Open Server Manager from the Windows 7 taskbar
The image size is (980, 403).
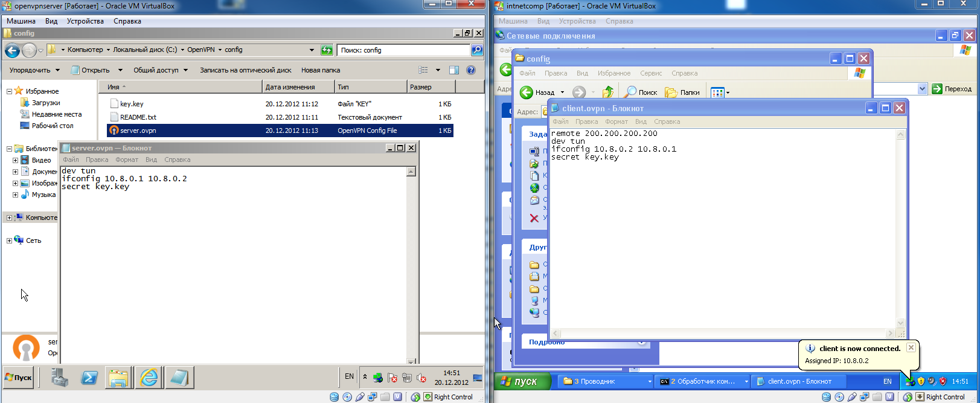59,378
